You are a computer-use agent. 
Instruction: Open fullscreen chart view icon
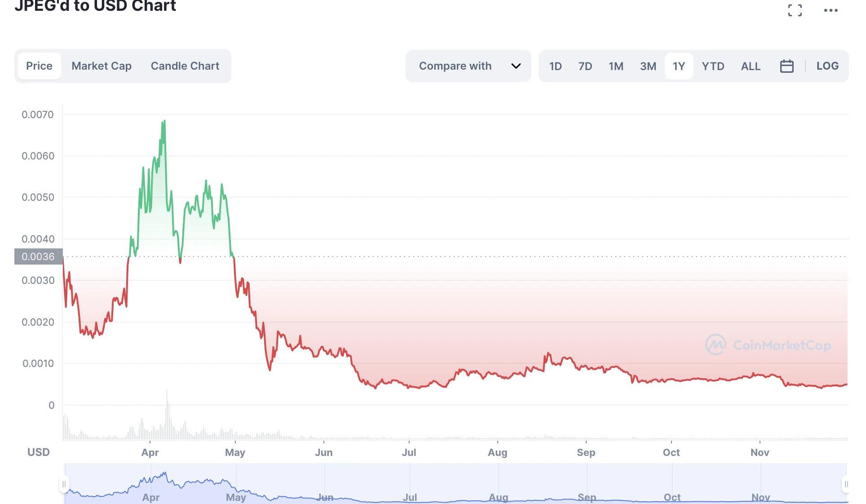pos(795,10)
